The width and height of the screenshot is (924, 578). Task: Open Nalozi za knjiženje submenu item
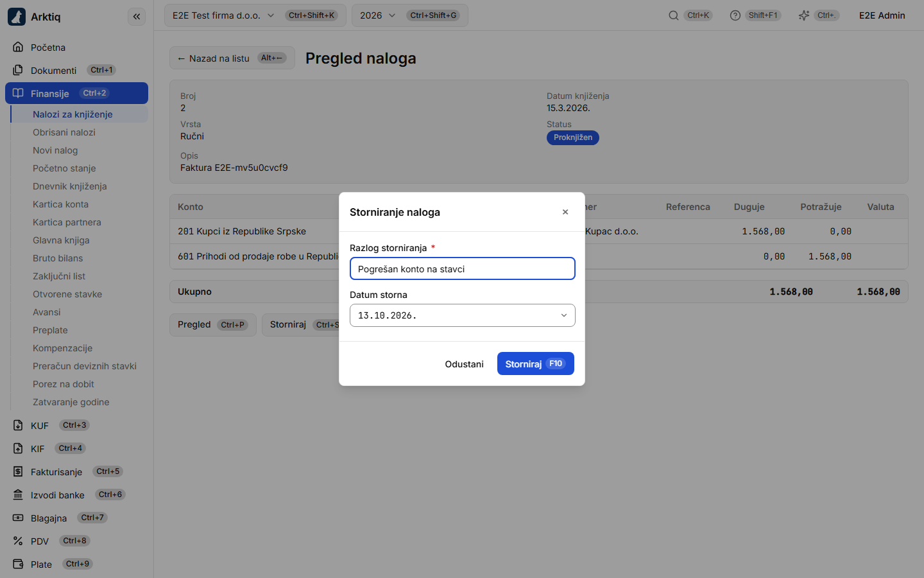(80, 114)
